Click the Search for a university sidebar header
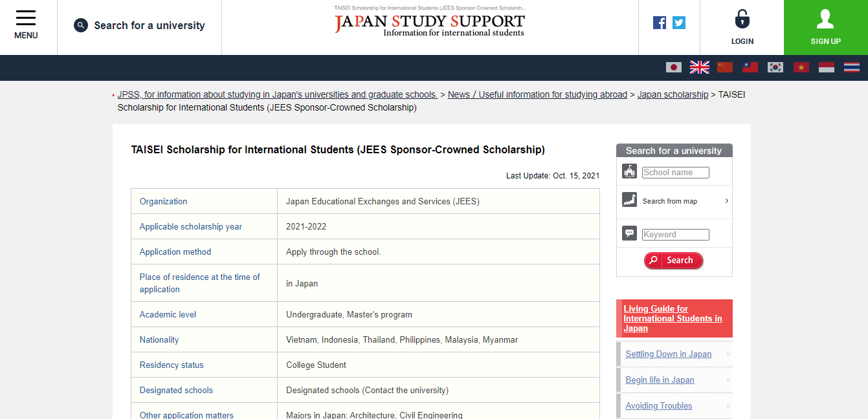 (x=674, y=151)
